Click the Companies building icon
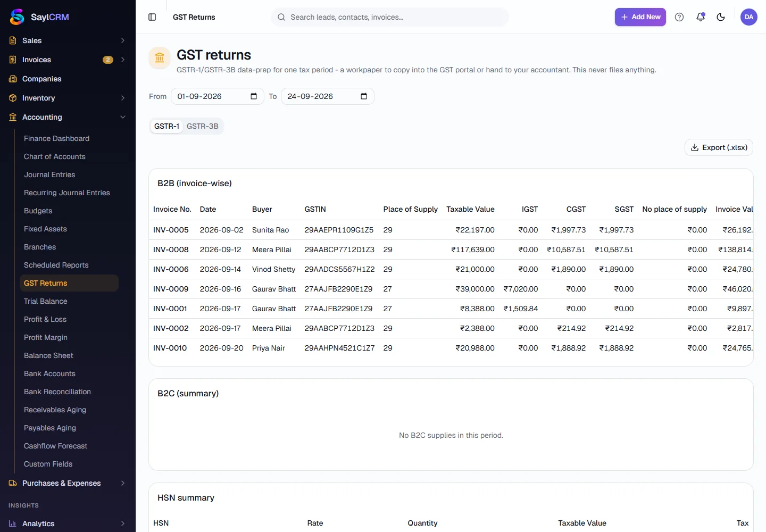The width and height of the screenshot is (766, 532). 13,79
